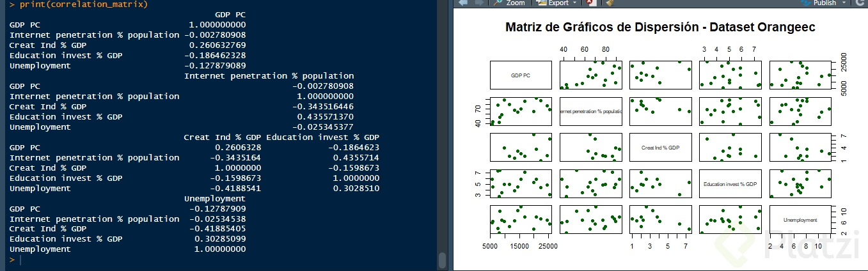Select the value -0.1864623 in console
Image resolution: width=868 pixels, height=271 pixels.
tap(354, 148)
